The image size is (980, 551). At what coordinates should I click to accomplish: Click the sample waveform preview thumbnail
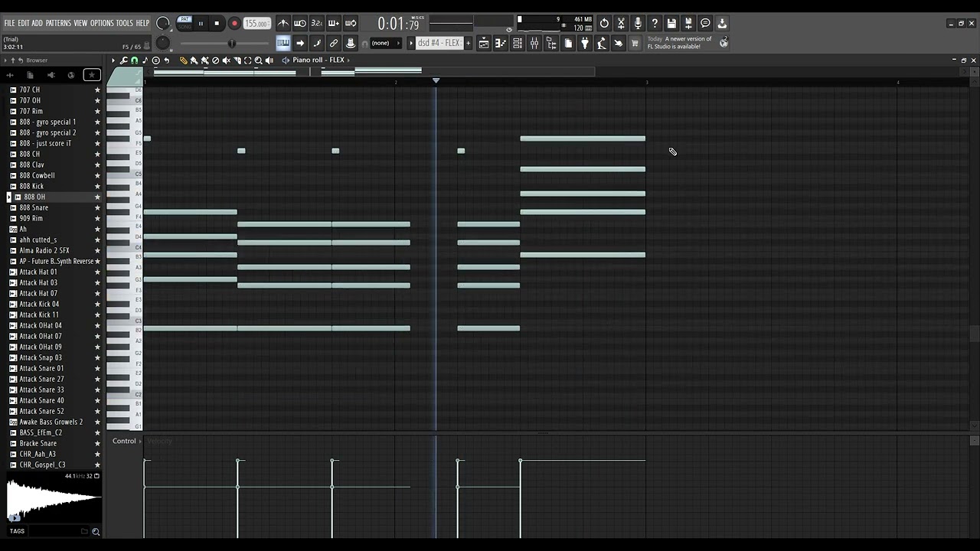tap(54, 498)
